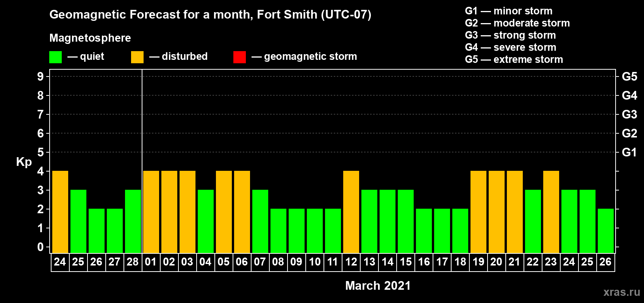Click the green bar for March 26
The image size is (644, 303).
point(606,231)
